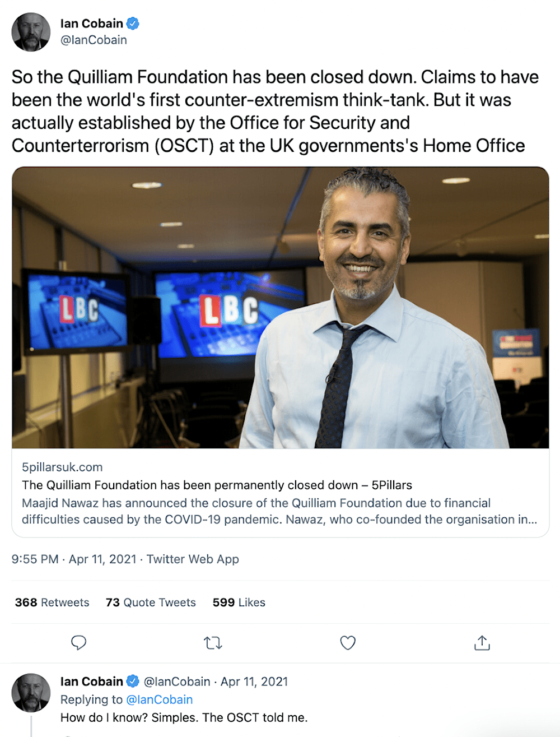Click the Apr 11, 2021 reply date
This screenshot has height=737, width=560.
pos(254,682)
